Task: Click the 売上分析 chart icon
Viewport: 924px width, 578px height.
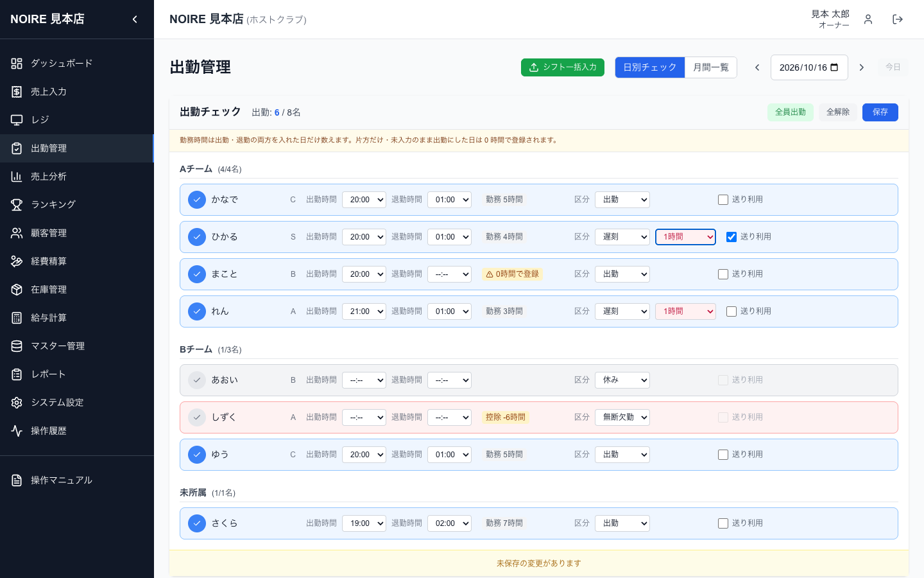Action: coord(17,177)
